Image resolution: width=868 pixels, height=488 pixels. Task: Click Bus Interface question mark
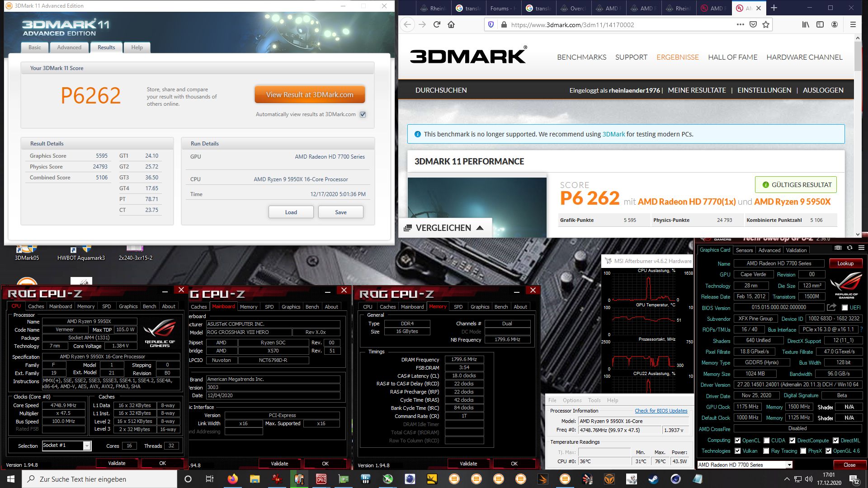861,329
